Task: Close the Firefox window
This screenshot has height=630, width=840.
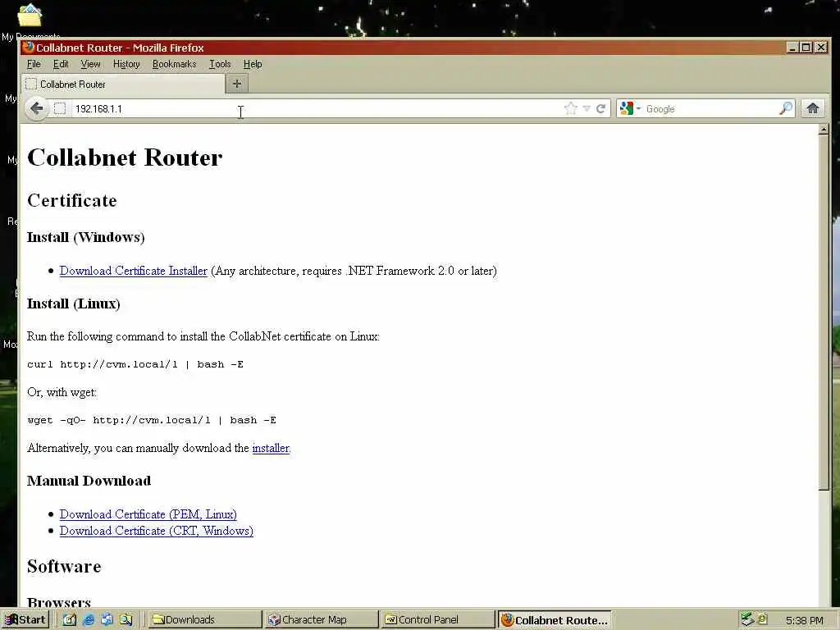Action: 820,47
